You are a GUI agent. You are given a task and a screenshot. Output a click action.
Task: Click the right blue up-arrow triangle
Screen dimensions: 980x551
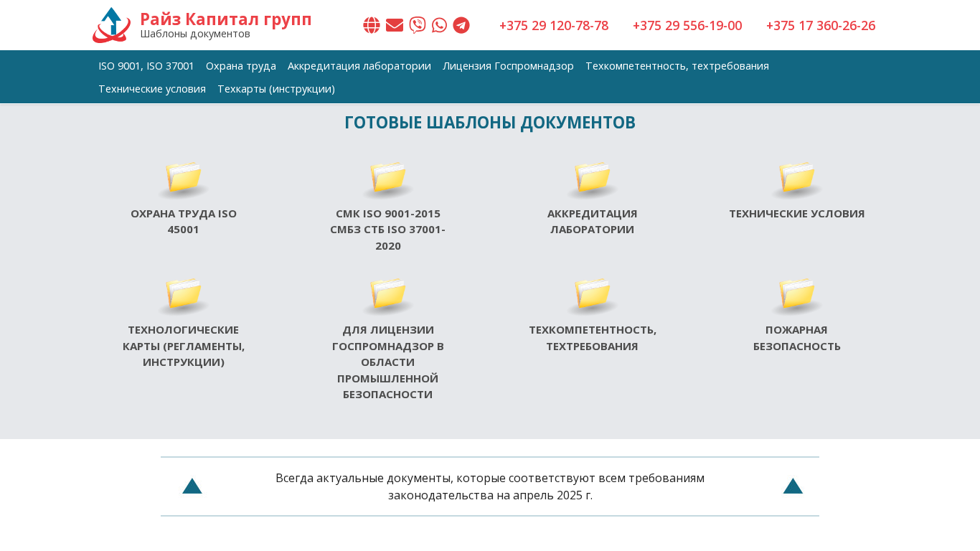coord(793,486)
